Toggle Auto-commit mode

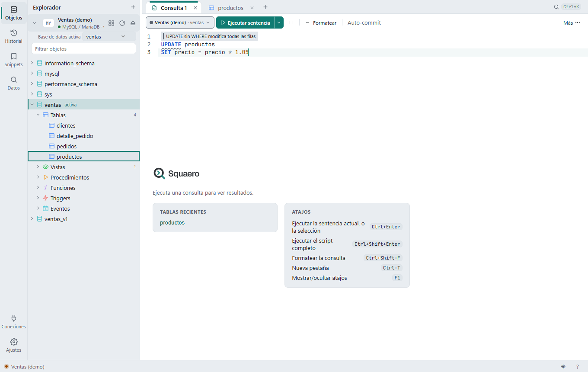click(x=364, y=22)
